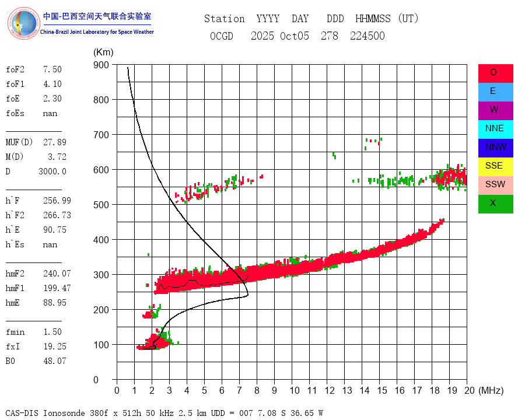Click the fxI value 19.25
525x420 pixels.
[x=55, y=346]
